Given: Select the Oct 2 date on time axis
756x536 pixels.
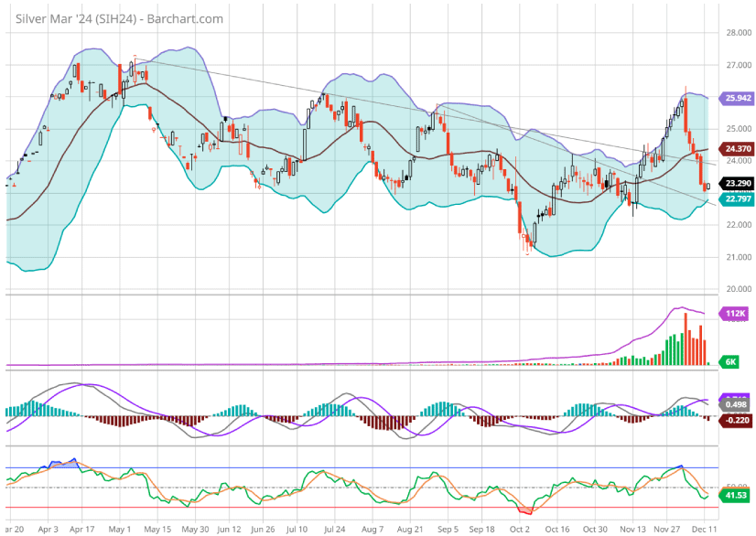Looking at the screenshot, I should pos(520,529).
